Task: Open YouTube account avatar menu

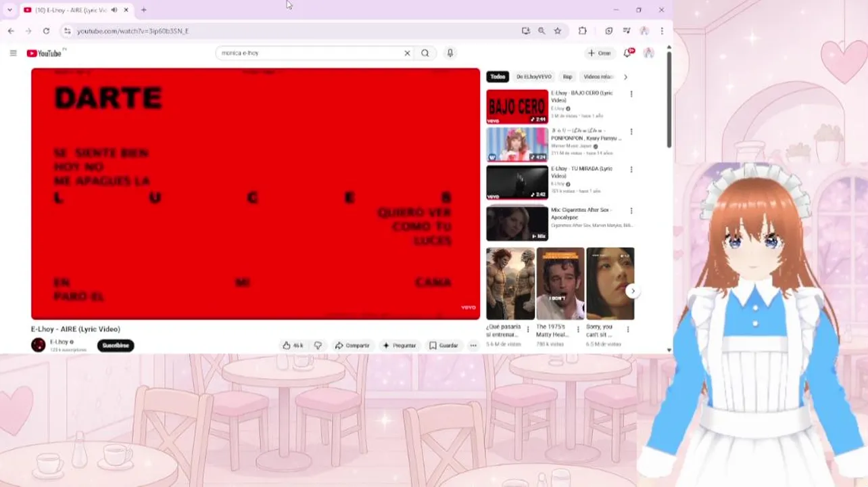Action: [648, 53]
